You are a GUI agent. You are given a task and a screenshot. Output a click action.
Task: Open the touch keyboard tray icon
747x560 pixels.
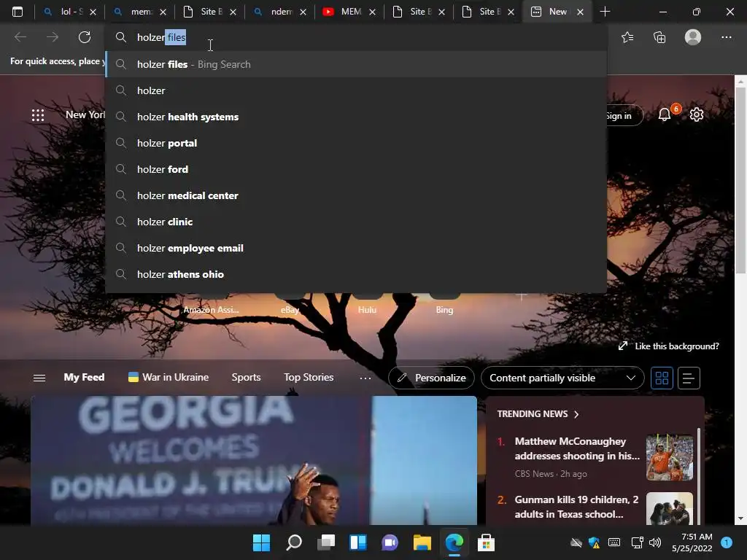(614, 542)
